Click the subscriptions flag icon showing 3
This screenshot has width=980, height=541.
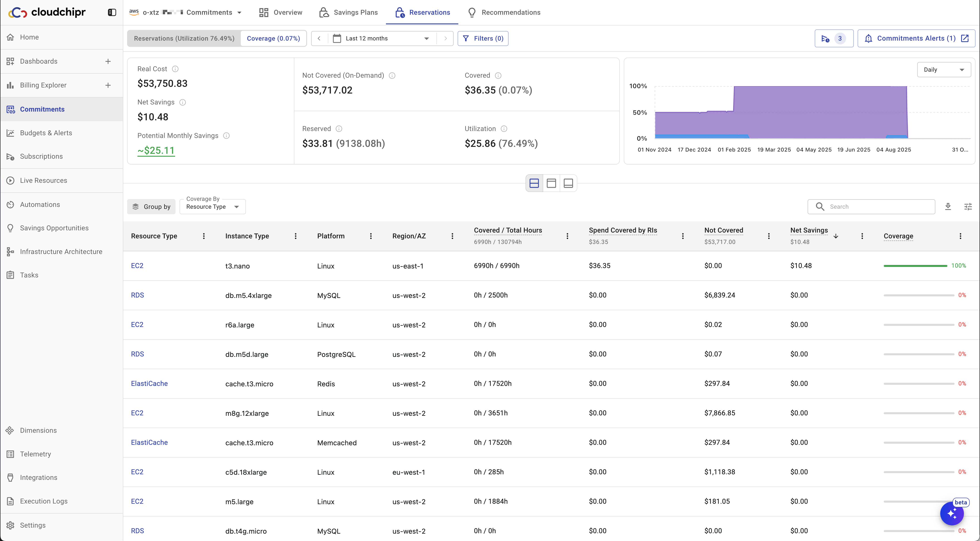(x=833, y=38)
